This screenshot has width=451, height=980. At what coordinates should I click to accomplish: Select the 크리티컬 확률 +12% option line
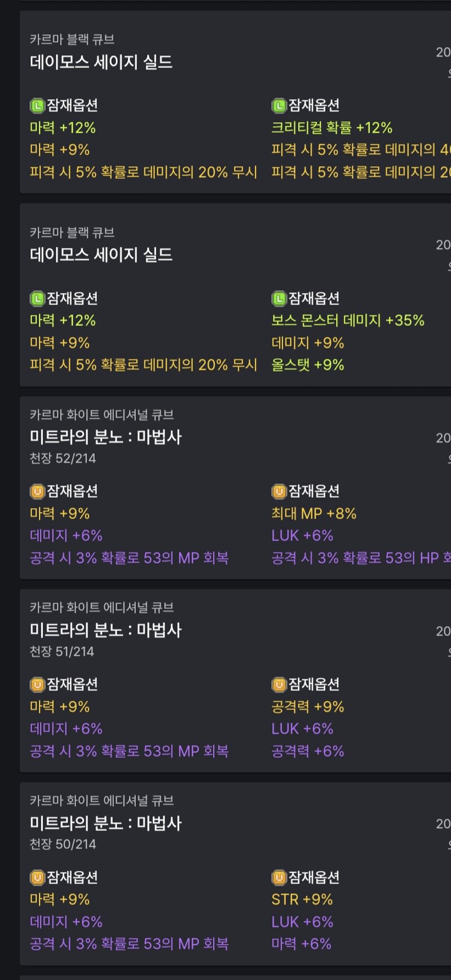point(332,128)
